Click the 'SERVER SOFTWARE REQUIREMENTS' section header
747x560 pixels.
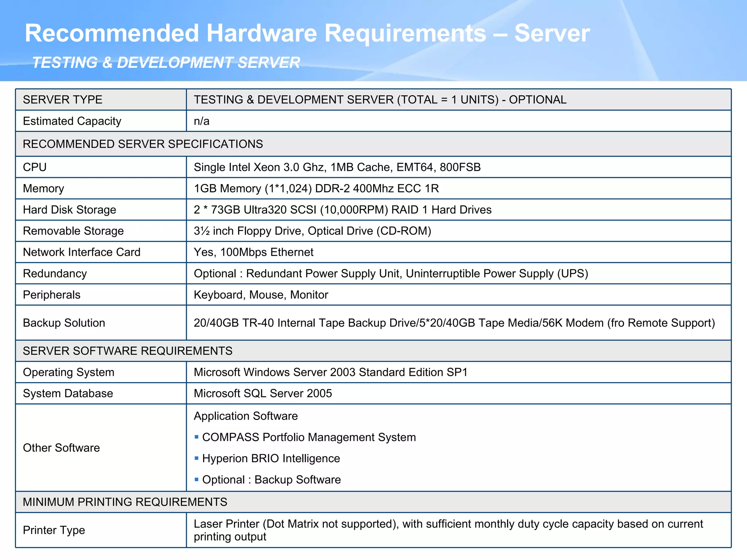point(127,351)
